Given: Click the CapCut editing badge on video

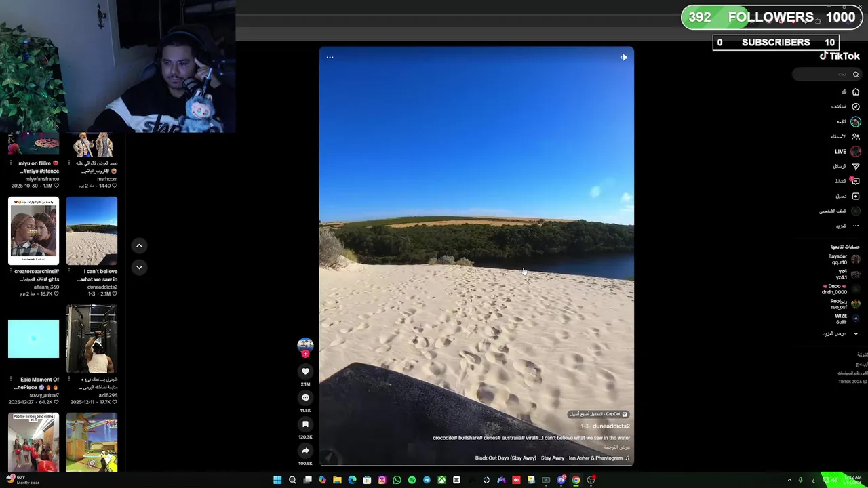Looking at the screenshot, I should [x=599, y=414].
